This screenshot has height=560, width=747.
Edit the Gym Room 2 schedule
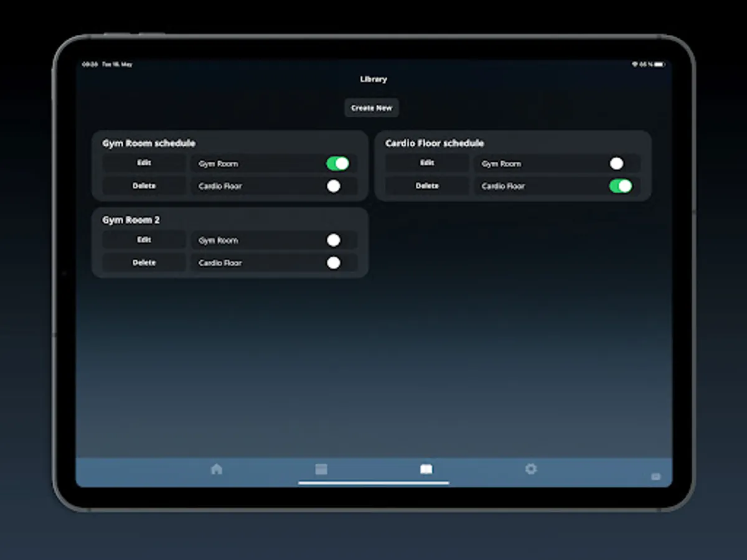coord(144,240)
